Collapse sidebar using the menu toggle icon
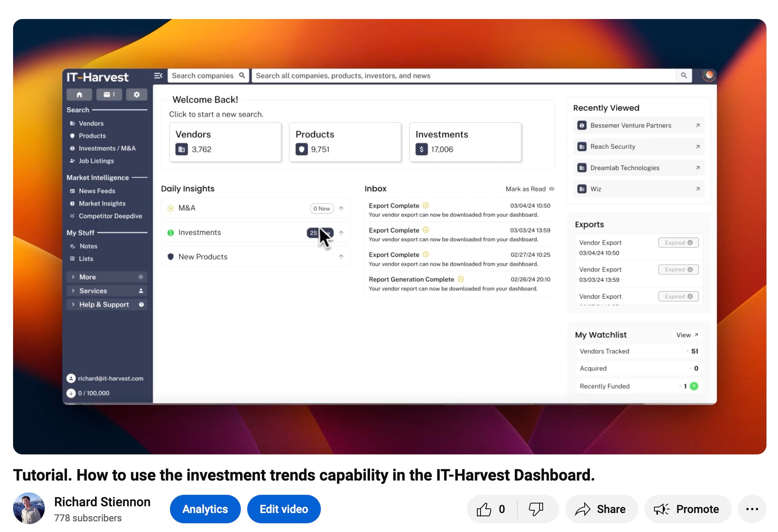The width and height of the screenshot is (778, 532). click(x=158, y=76)
